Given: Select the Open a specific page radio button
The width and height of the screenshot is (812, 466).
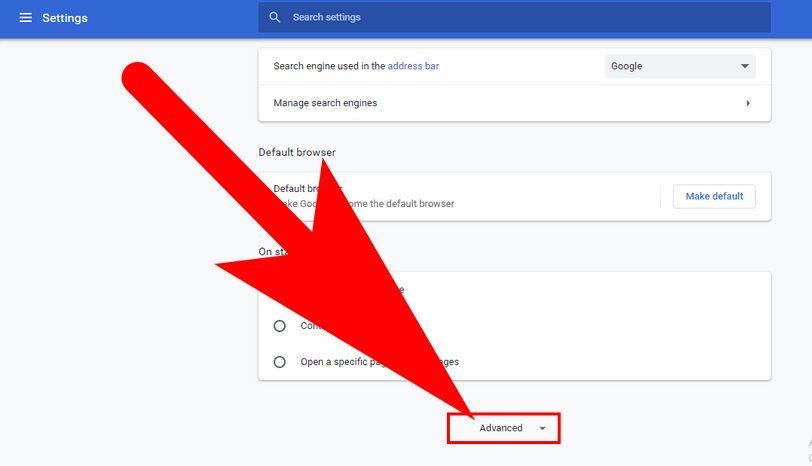Looking at the screenshot, I should tap(280, 362).
